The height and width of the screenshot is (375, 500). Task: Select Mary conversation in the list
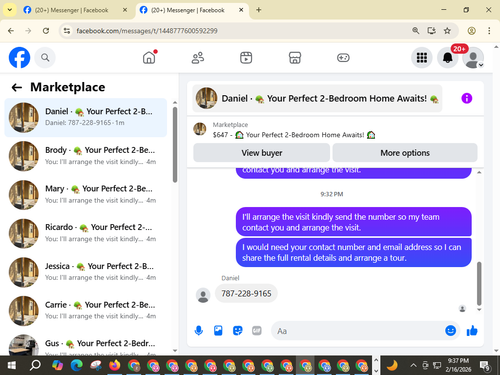click(x=86, y=195)
